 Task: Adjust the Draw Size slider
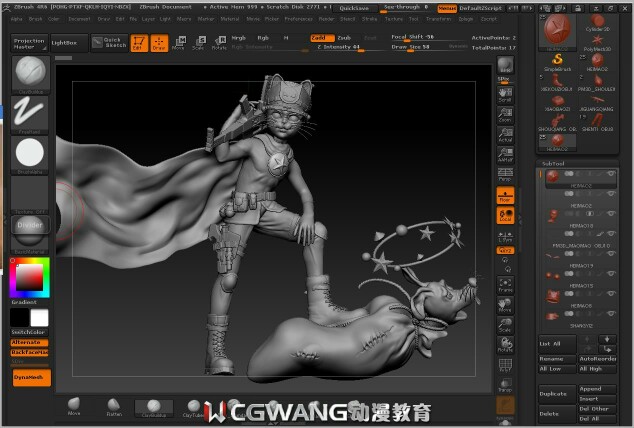pyautogui.click(x=429, y=48)
